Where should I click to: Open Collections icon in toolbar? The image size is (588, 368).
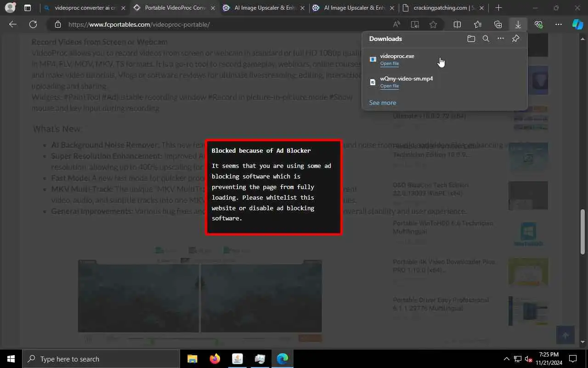pyautogui.click(x=498, y=24)
